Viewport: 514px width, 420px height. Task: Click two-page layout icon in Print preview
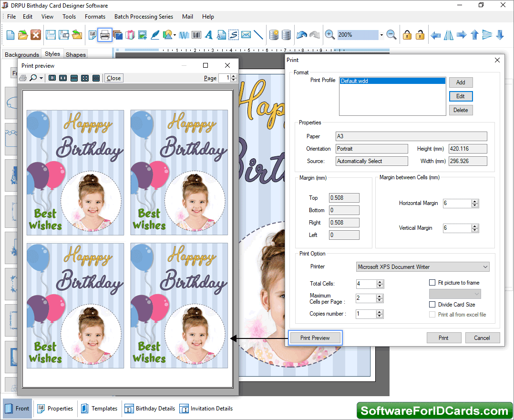[x=63, y=78]
